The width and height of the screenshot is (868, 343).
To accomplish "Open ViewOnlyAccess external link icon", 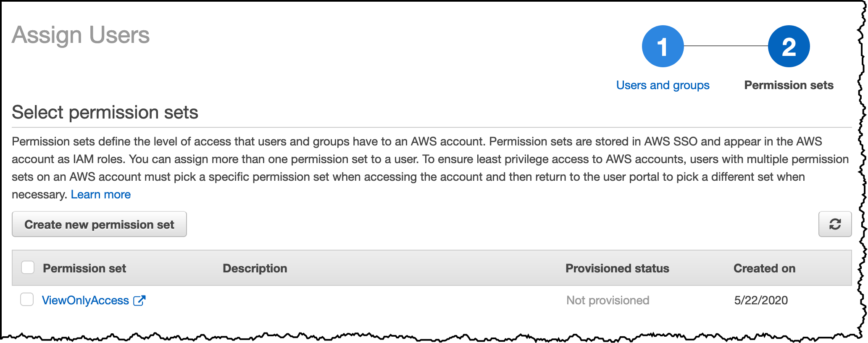I will click(139, 300).
